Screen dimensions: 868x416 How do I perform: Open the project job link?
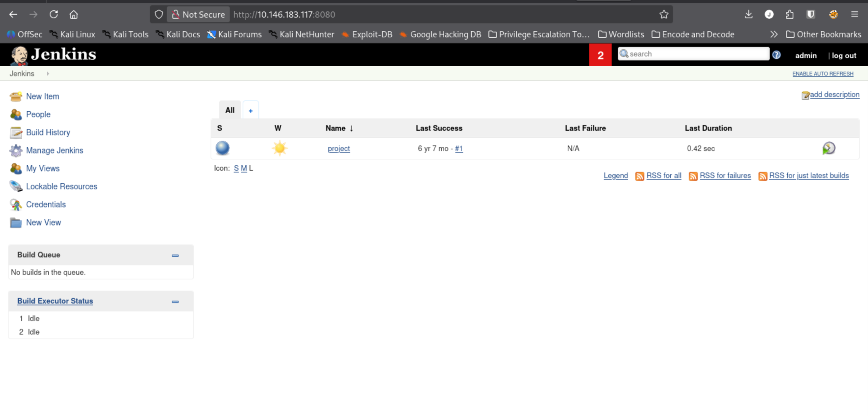click(338, 149)
